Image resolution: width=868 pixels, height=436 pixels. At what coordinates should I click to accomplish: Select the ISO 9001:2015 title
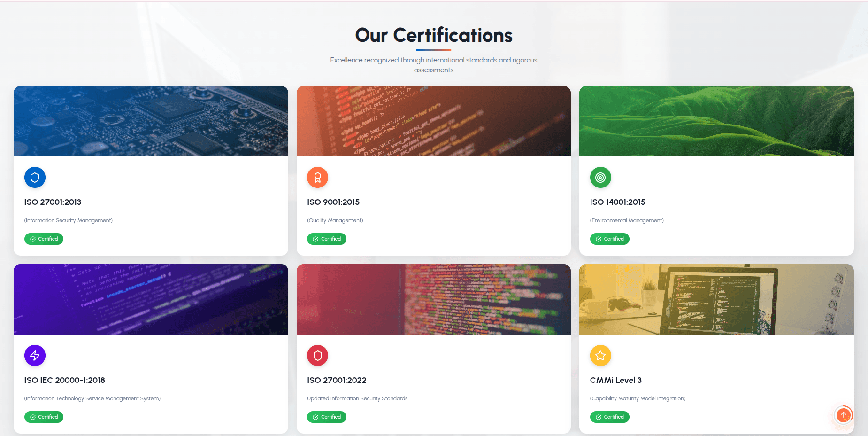click(333, 202)
